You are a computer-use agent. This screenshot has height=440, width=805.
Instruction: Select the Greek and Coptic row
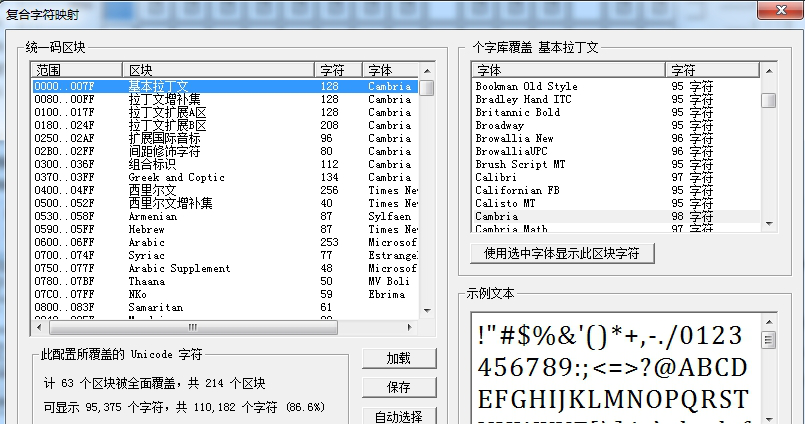pyautogui.click(x=225, y=177)
